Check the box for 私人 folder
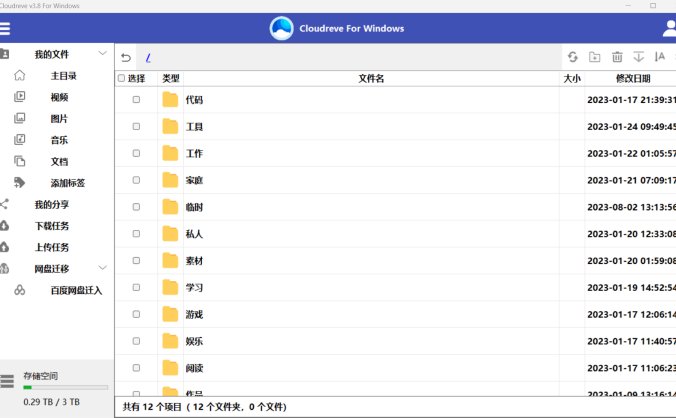 tap(136, 234)
